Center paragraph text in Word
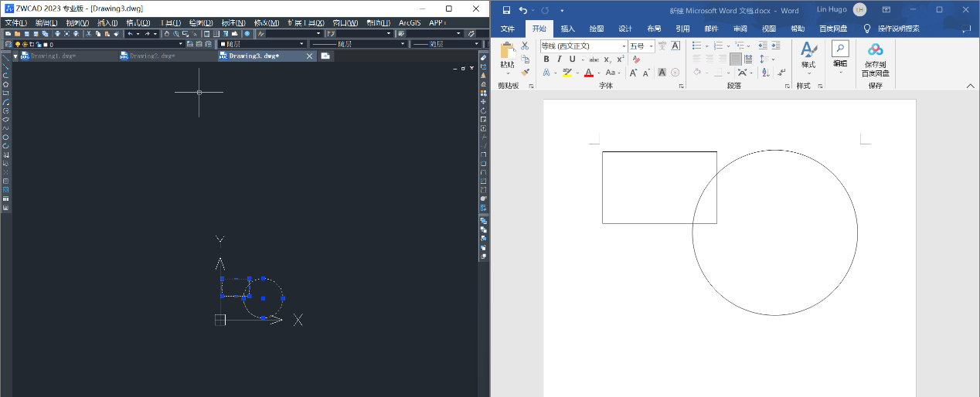The height and width of the screenshot is (397, 980). (x=709, y=59)
